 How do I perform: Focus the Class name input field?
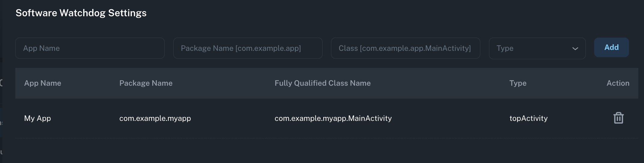coord(406,48)
